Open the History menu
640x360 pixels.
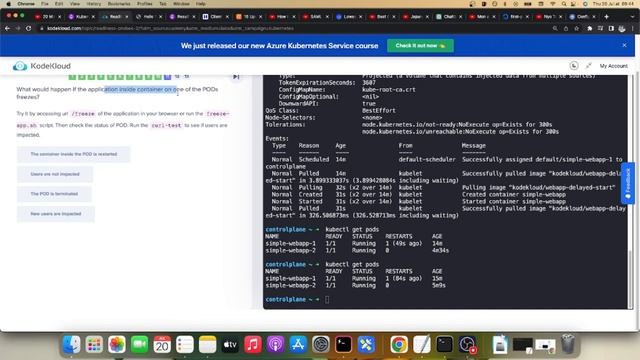click(x=93, y=4)
